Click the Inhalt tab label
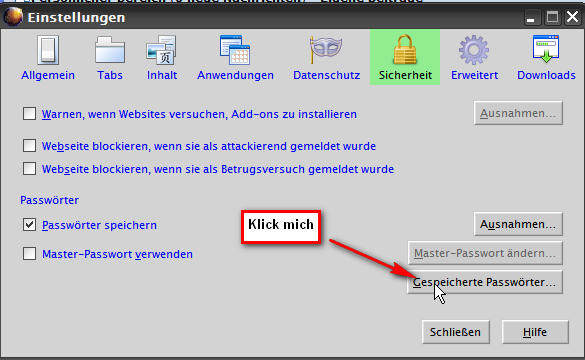 [x=162, y=75]
